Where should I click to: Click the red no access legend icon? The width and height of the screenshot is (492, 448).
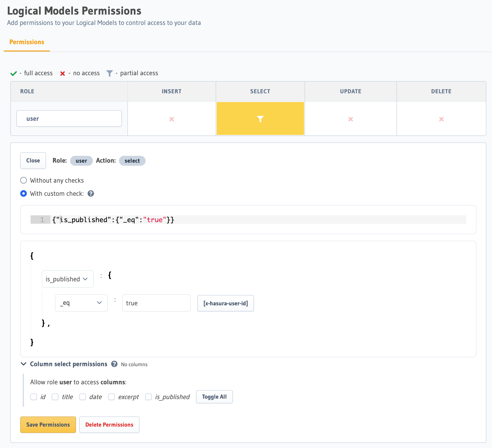pos(63,73)
